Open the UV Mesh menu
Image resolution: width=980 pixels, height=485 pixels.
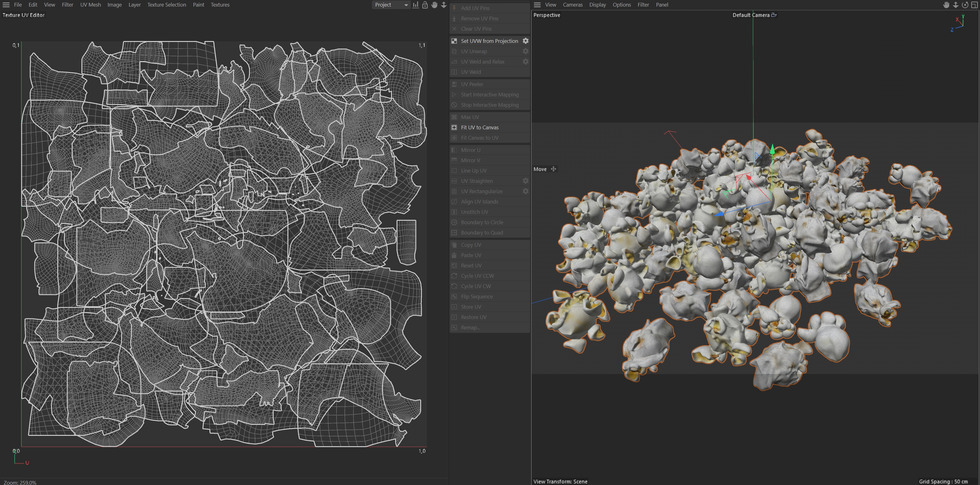pyautogui.click(x=90, y=5)
